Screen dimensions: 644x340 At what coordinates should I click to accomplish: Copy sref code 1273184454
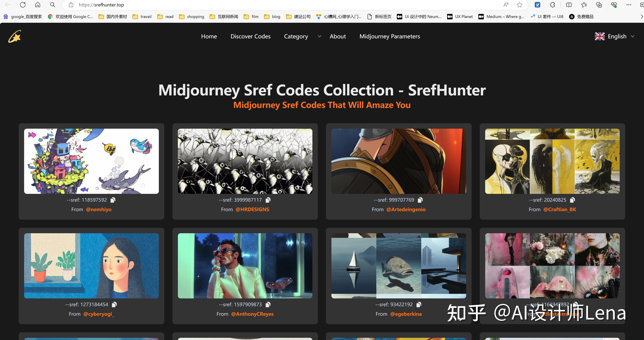[x=114, y=304]
